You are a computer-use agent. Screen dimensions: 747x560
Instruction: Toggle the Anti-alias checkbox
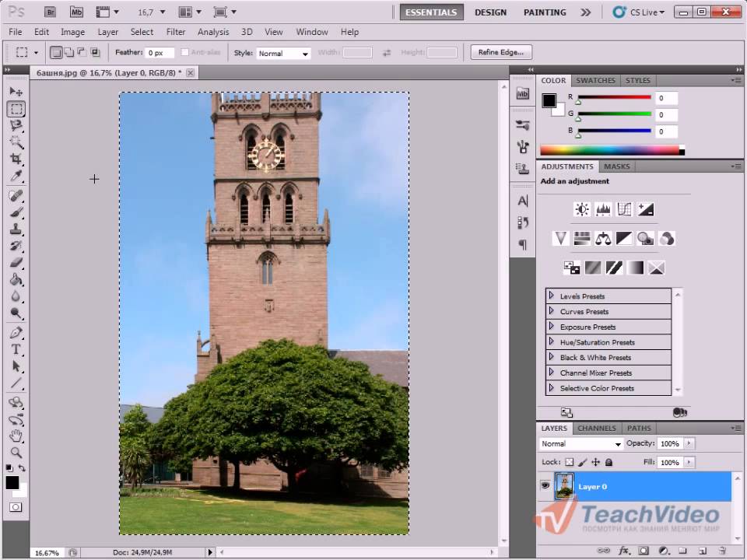pyautogui.click(x=184, y=53)
